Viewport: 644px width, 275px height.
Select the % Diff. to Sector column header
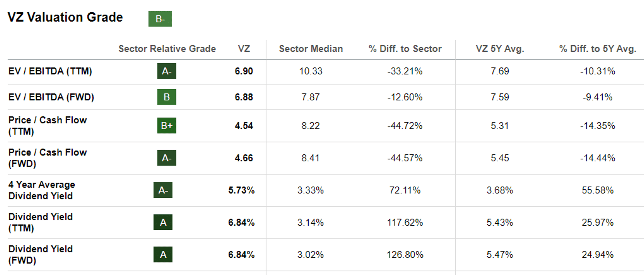coord(405,49)
